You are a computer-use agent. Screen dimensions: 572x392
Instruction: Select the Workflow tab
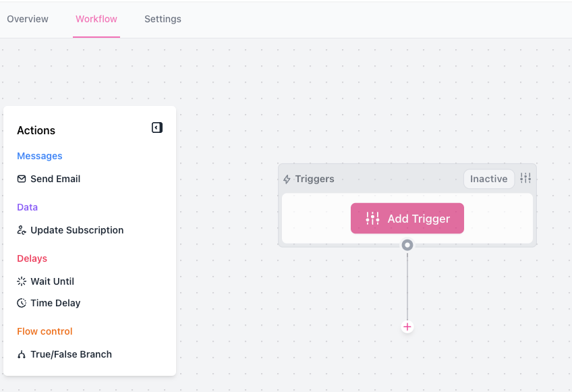point(96,19)
